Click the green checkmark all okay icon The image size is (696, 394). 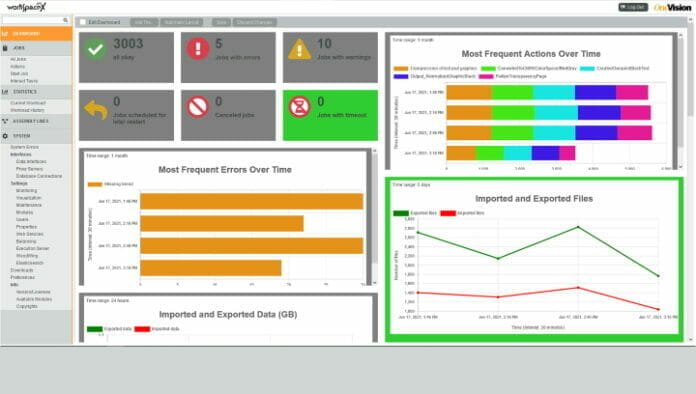click(95, 49)
